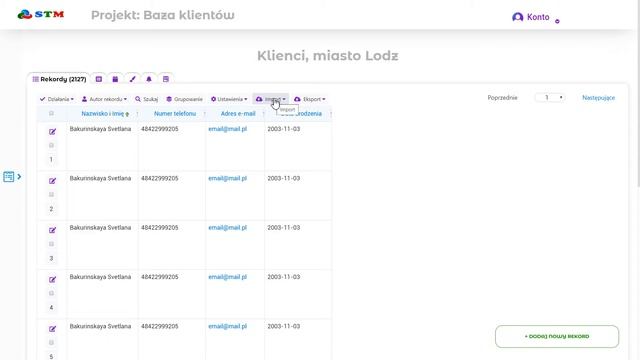
Task: Sort by the Adres e-mail column
Action: pyautogui.click(x=238, y=114)
